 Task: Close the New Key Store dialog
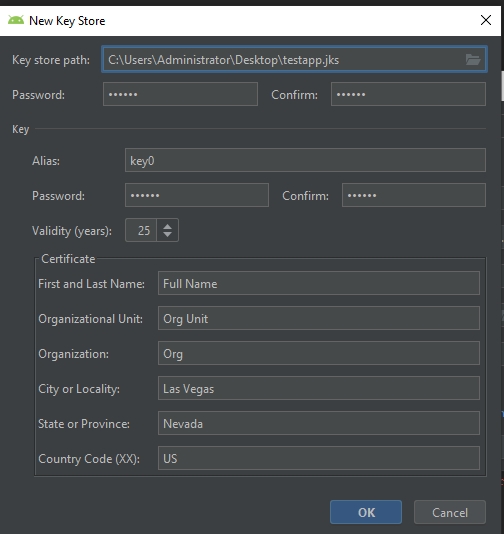point(486,20)
